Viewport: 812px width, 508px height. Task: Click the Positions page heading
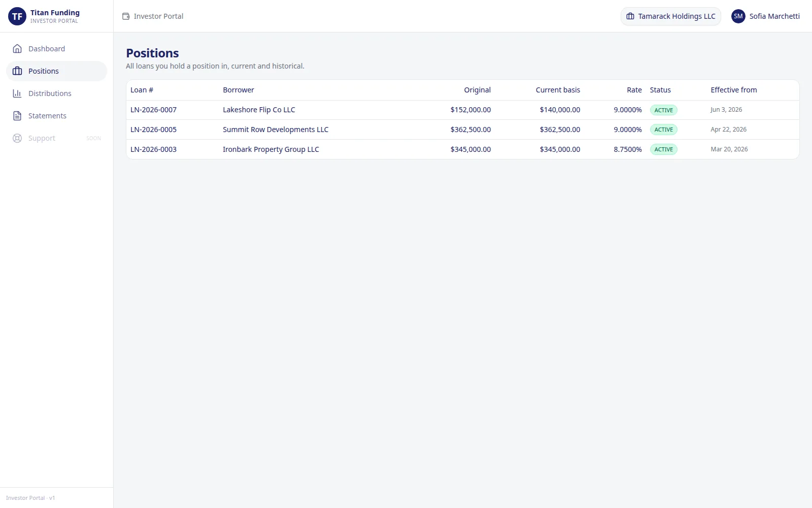152,53
